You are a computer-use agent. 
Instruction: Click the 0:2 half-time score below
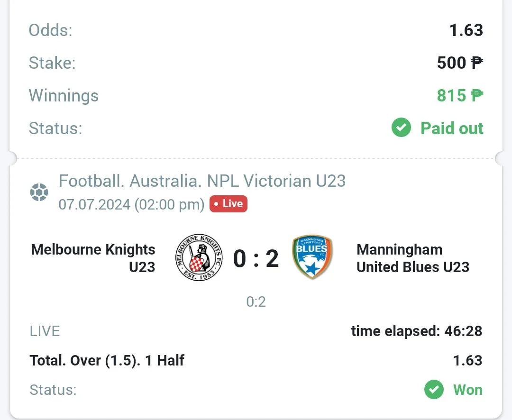[256, 302]
